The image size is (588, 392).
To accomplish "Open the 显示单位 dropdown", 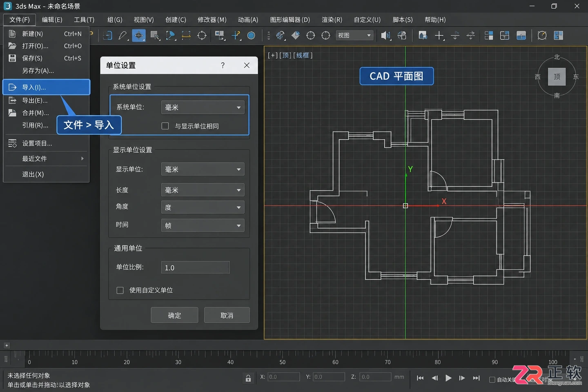I will pos(203,169).
